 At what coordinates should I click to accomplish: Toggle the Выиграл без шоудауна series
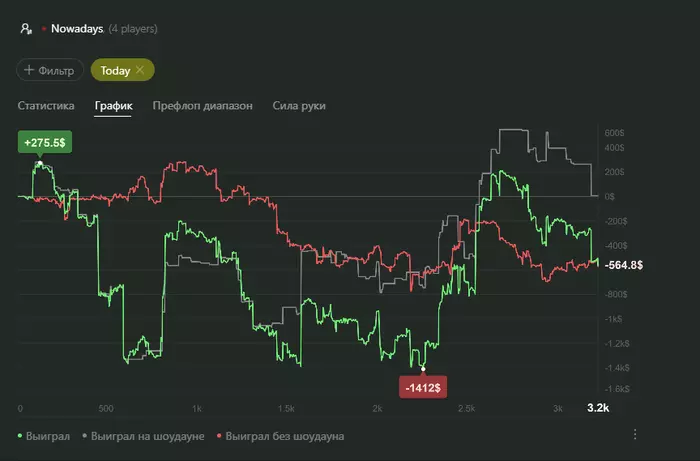285,436
